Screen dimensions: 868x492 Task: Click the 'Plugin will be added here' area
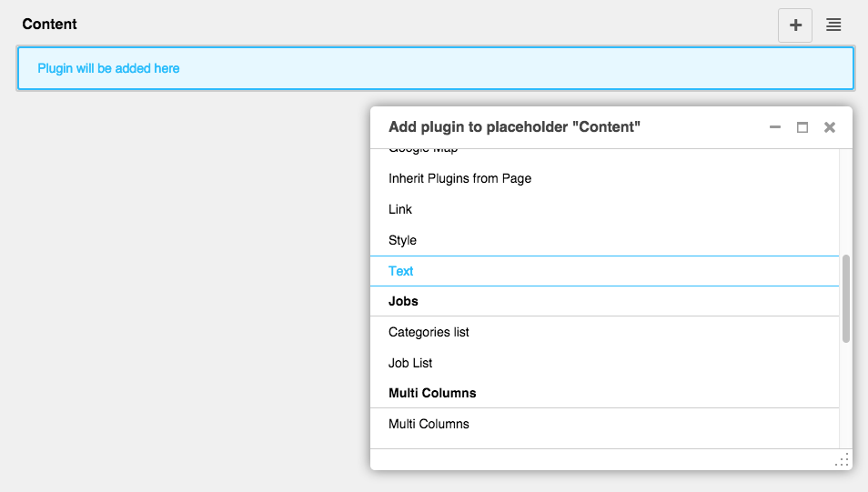tap(435, 68)
